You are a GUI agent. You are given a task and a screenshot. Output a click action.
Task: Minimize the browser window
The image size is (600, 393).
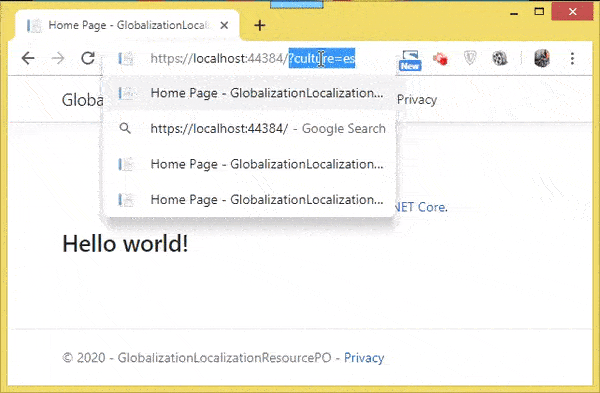pos(514,13)
